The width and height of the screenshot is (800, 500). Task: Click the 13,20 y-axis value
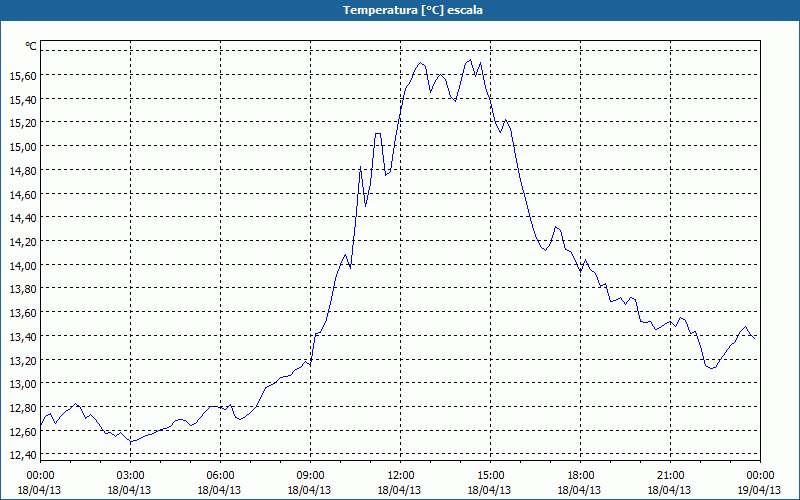click(23, 360)
